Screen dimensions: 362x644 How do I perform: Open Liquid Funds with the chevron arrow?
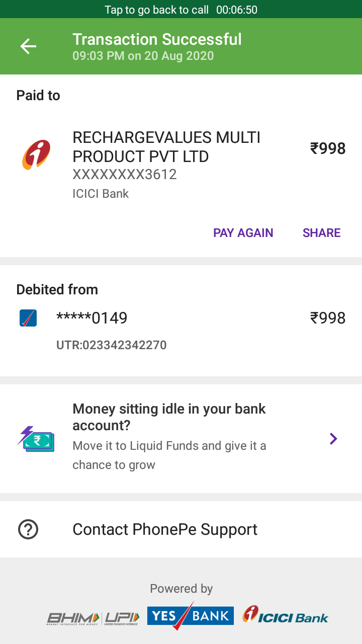pos(333,439)
